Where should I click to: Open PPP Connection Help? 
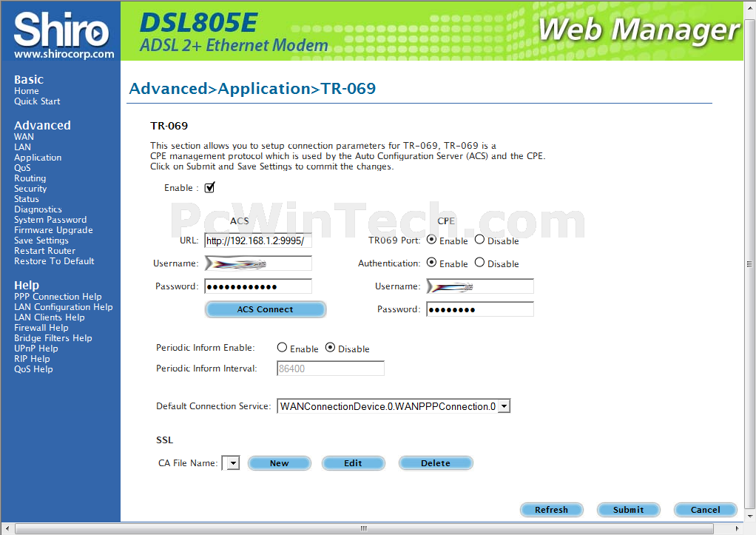click(58, 297)
